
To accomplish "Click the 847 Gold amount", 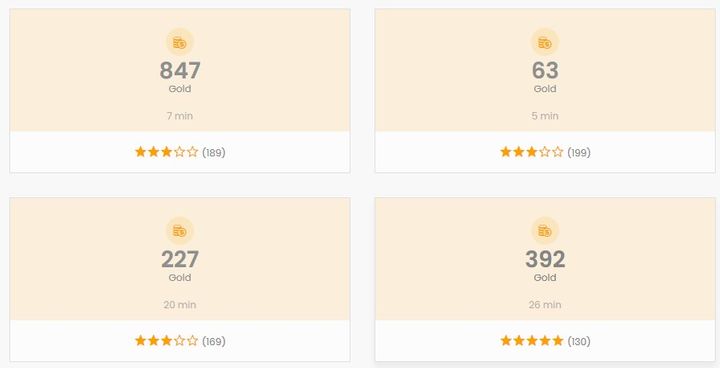I will 180,71.
